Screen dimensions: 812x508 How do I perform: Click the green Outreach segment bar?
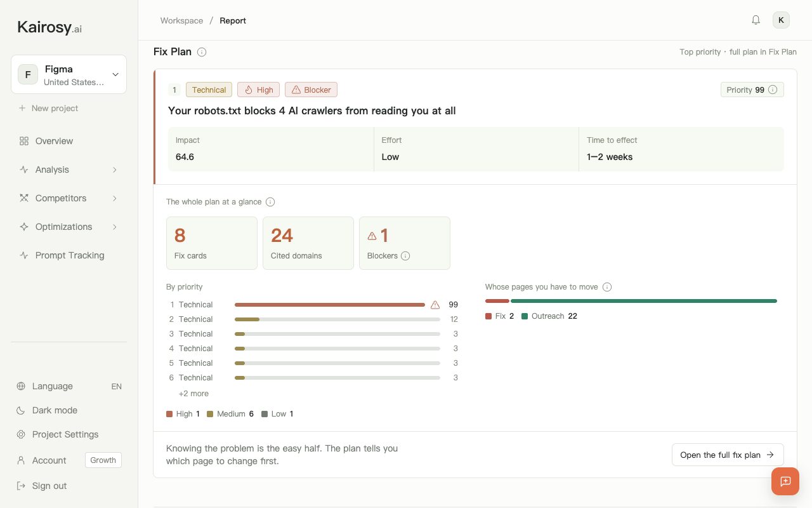(644, 301)
